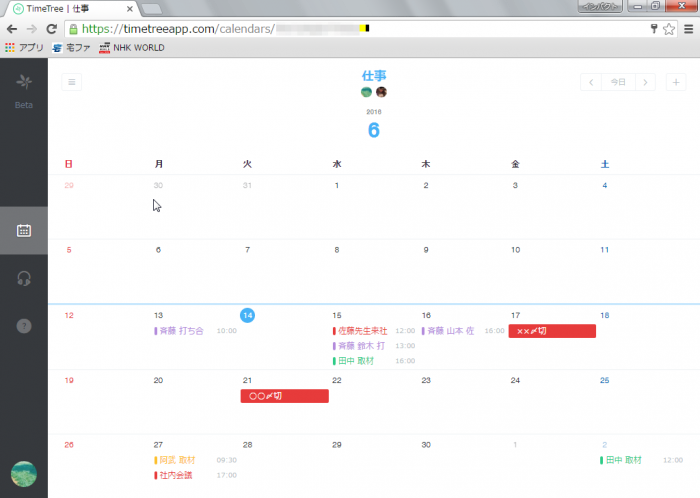The image size is (700, 498).
Task: Go to the next month
Action: tap(646, 82)
